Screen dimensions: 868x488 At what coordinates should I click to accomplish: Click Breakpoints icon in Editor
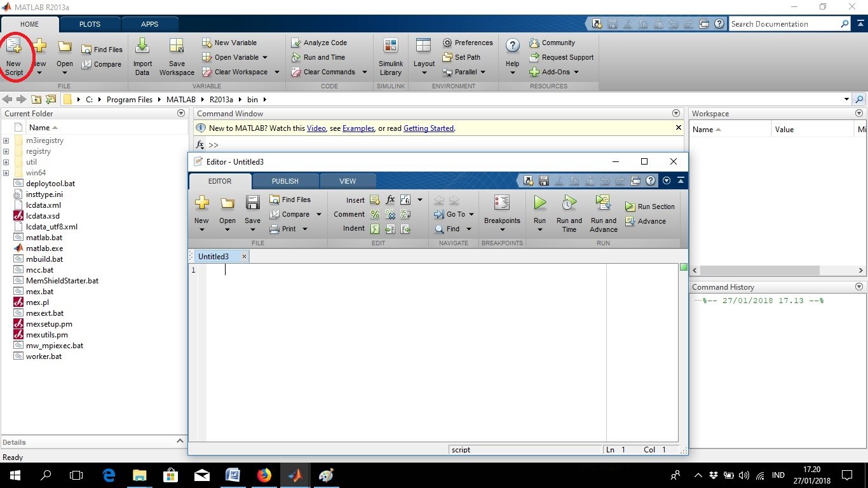(502, 203)
